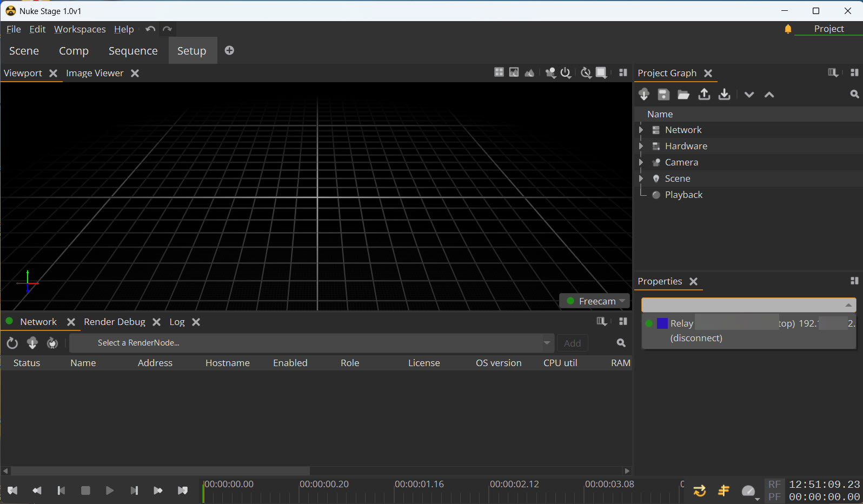Toggle the viewport grid layout icon
Screen dimensions: 863x504
coord(499,72)
